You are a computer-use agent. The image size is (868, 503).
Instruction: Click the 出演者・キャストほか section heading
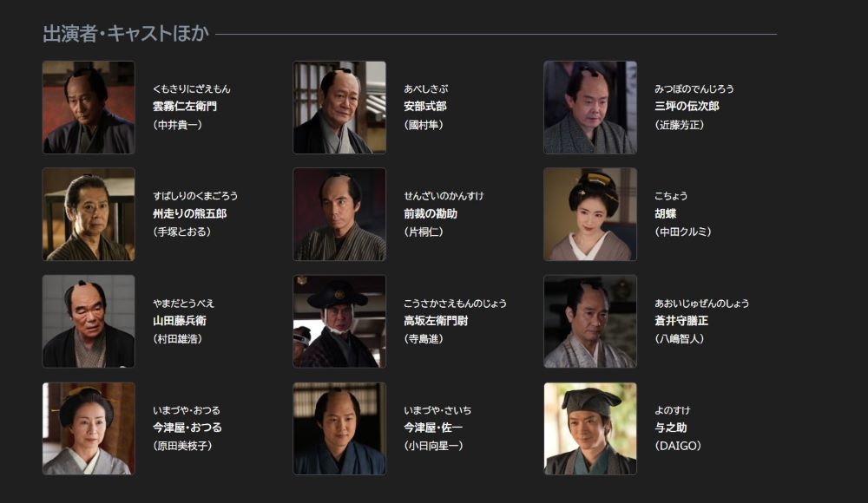[x=126, y=34]
